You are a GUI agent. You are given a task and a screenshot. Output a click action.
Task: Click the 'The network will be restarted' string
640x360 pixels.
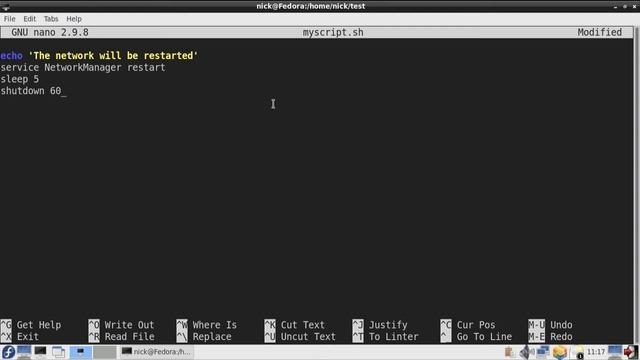point(113,56)
